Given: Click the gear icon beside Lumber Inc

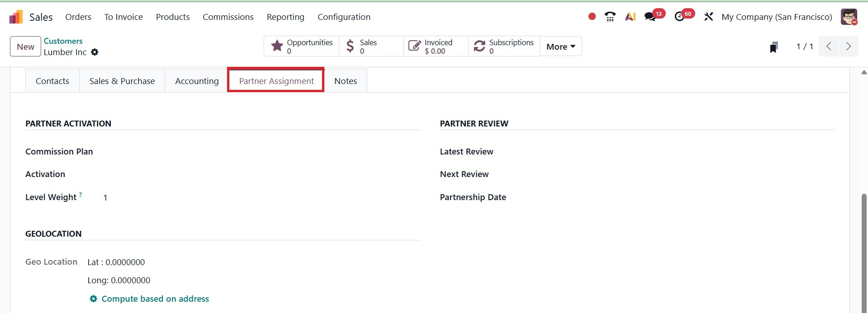Looking at the screenshot, I should click(95, 52).
